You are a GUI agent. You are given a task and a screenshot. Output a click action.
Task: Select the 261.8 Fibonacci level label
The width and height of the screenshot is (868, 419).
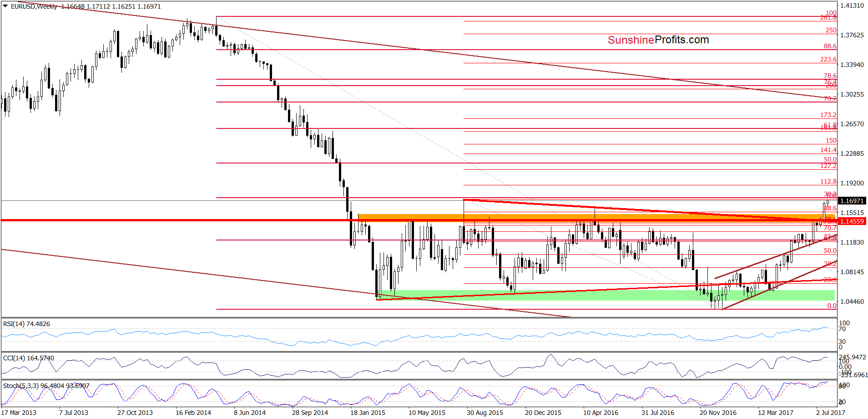(828, 18)
